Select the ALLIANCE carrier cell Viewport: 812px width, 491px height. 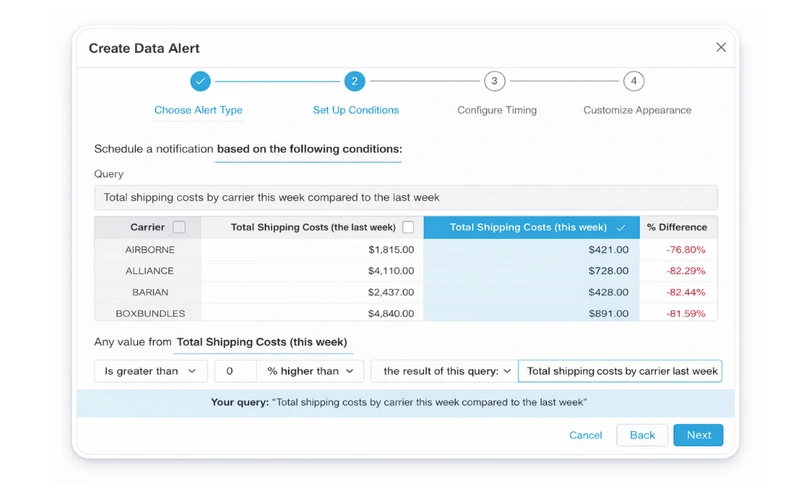coord(150,271)
